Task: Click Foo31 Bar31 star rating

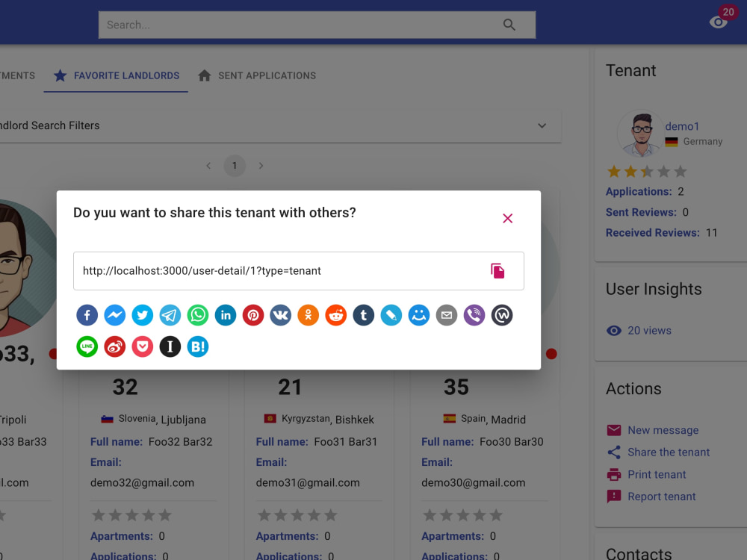Action: pyautogui.click(x=297, y=514)
